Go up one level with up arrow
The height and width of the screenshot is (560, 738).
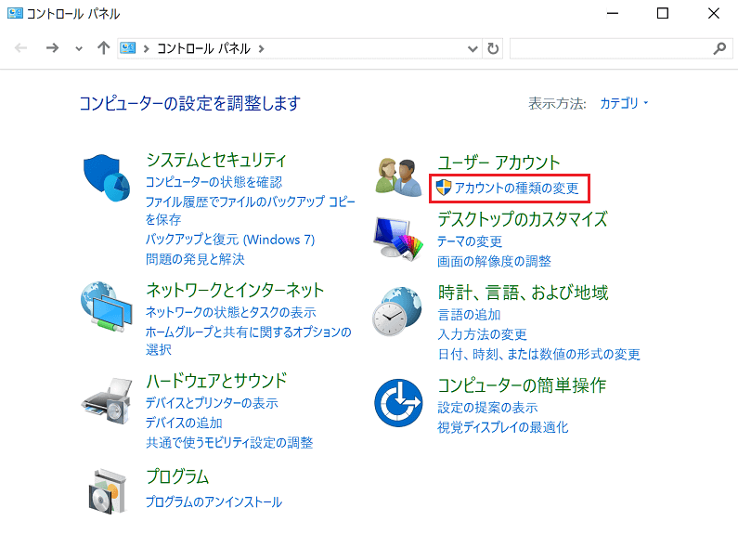point(104,48)
